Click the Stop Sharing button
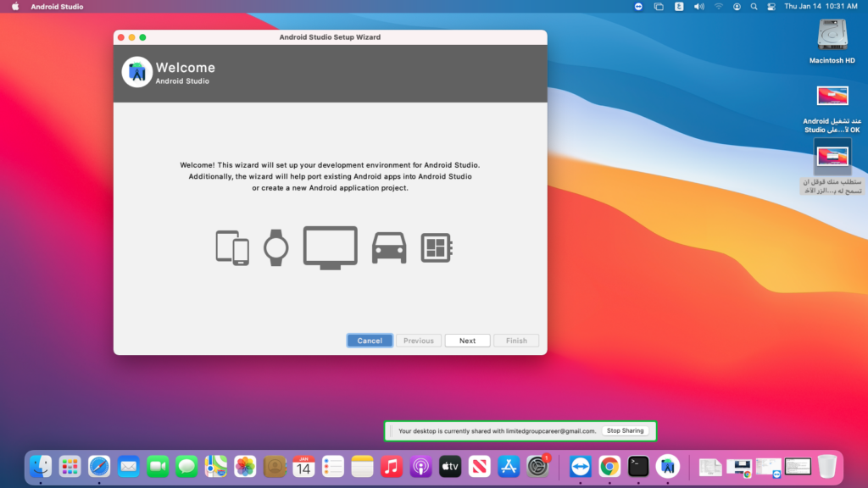This screenshot has width=868, height=488. (x=625, y=431)
